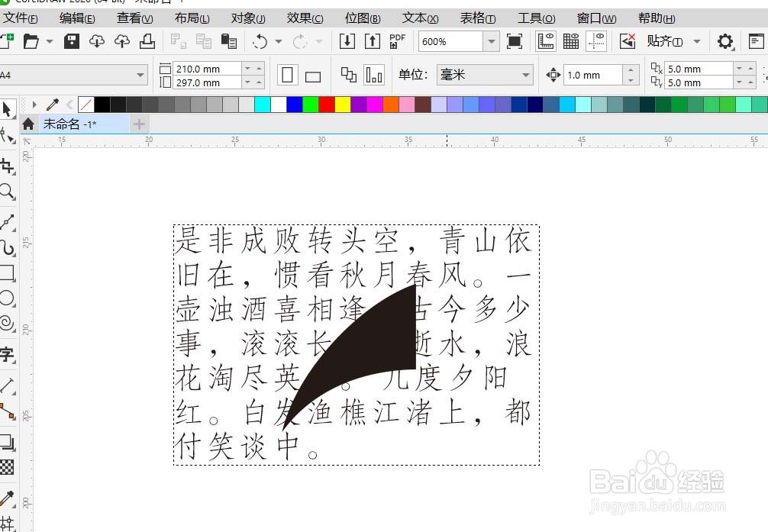This screenshot has width=768, height=532.
Task: Select the Text tool 字
Action: coord(8,354)
